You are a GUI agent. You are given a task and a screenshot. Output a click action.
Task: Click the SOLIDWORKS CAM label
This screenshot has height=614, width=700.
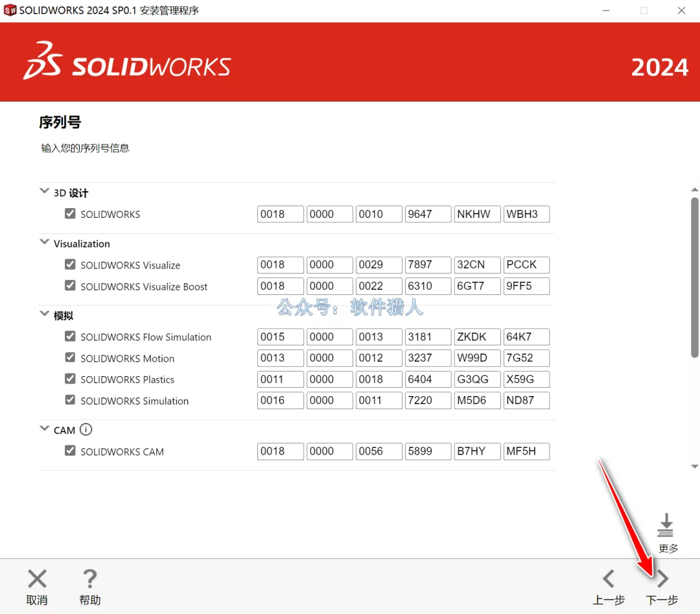coord(122,452)
